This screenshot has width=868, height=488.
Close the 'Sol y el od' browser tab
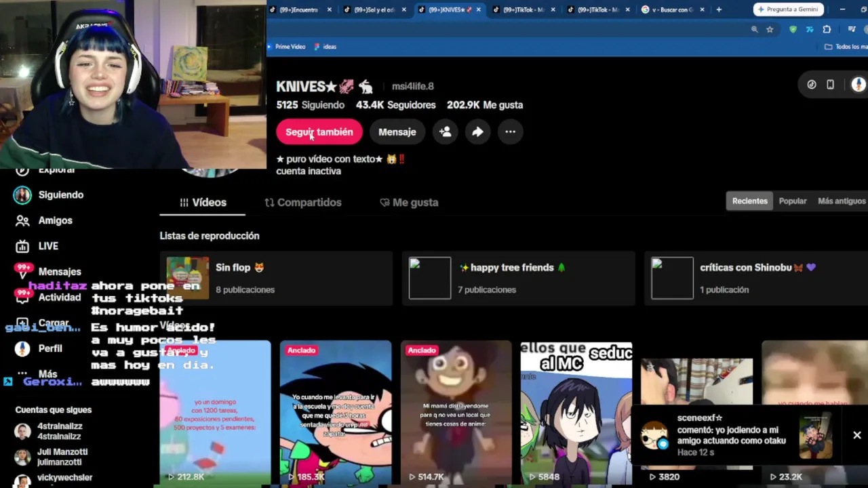(403, 9)
